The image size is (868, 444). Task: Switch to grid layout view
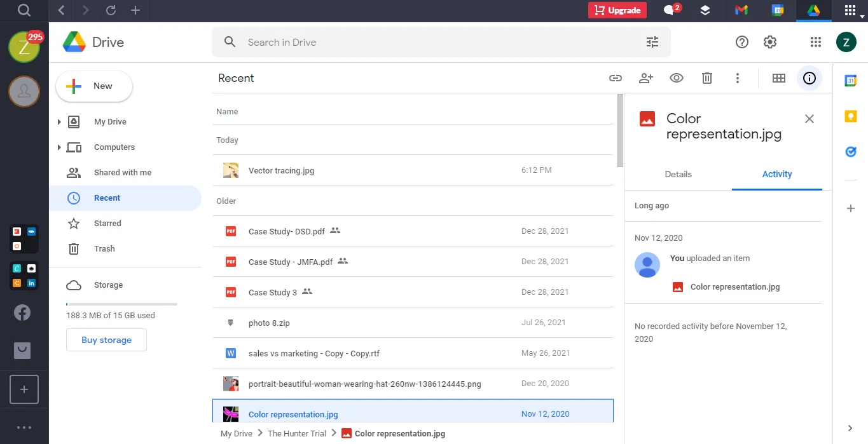click(x=779, y=78)
